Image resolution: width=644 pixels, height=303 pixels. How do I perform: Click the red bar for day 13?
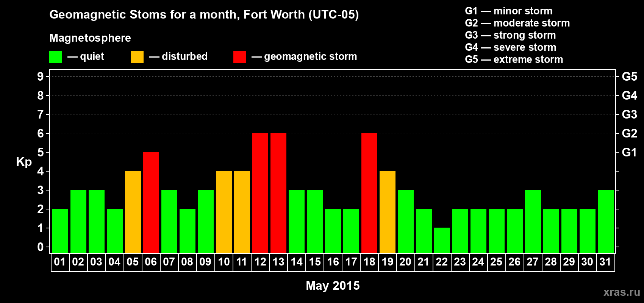pos(278,193)
